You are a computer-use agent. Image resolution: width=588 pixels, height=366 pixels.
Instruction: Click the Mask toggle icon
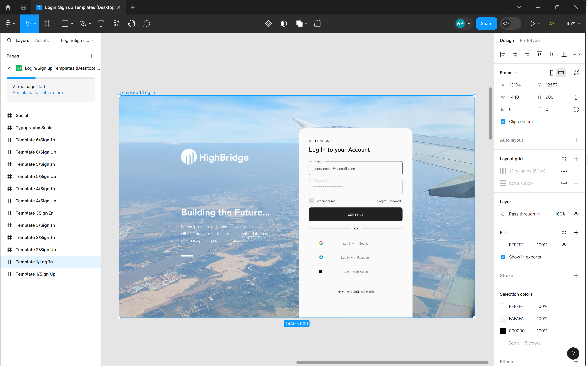[284, 23]
